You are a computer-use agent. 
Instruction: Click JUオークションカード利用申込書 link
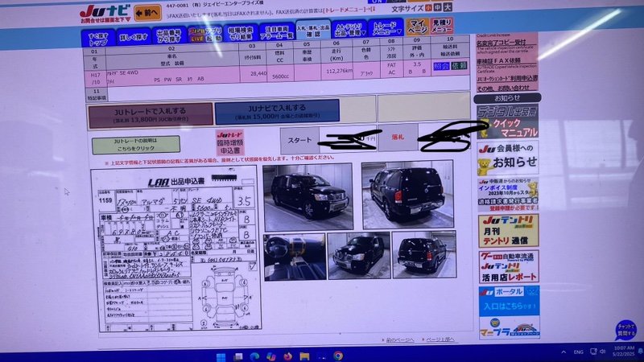507,78
